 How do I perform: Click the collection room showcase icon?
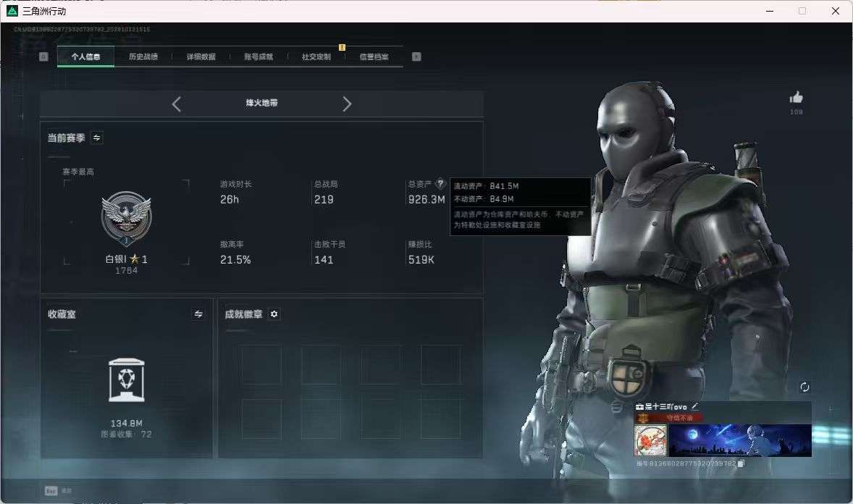(x=126, y=379)
